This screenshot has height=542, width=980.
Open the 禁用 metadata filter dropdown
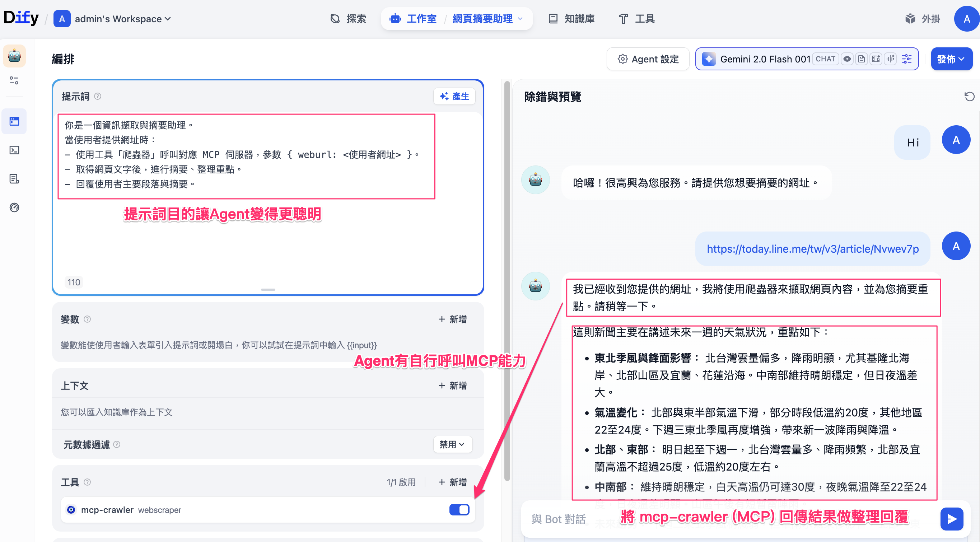(452, 444)
